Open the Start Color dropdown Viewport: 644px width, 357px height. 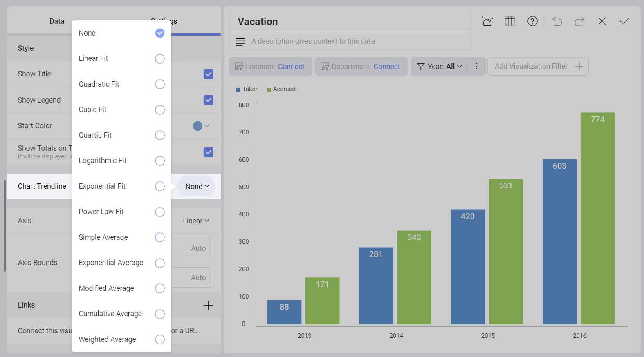(201, 126)
